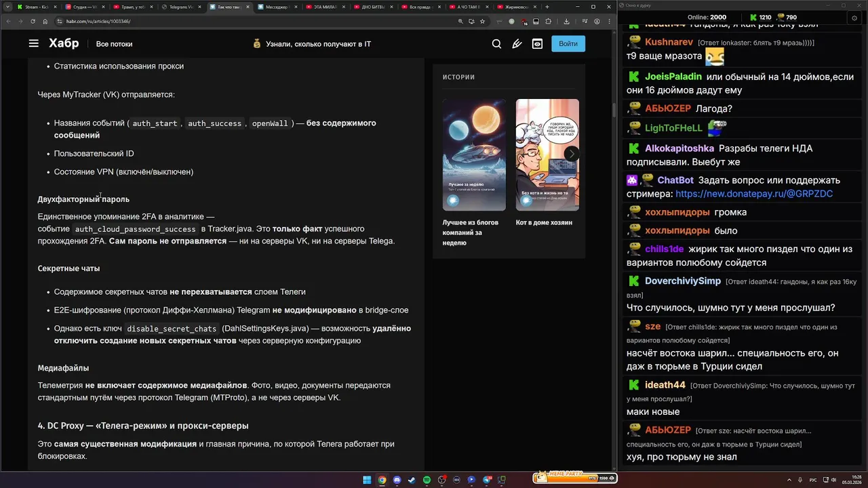Screen dimensions: 868x488
Task: Click the Online: 2000 counter in chat window
Action: [x=707, y=18]
